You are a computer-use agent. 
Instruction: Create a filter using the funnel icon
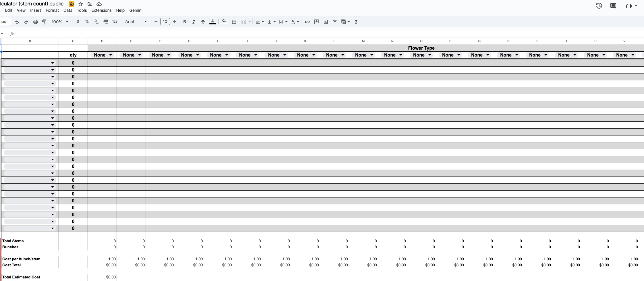click(x=335, y=22)
